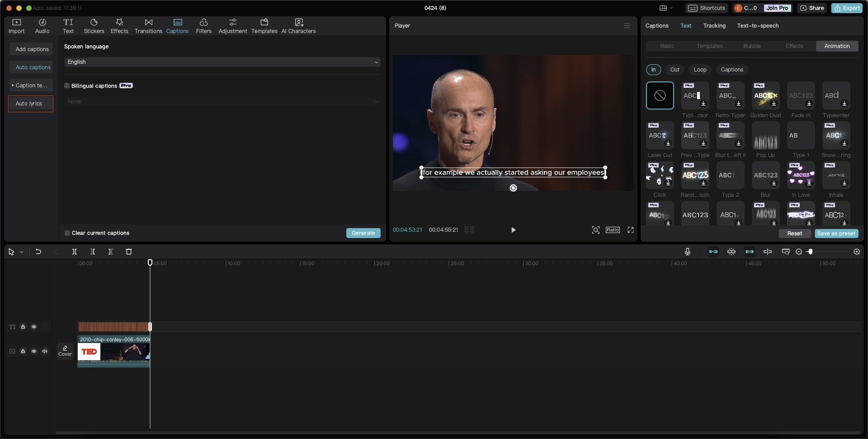Open the Shortcuts panel
This screenshot has height=439, width=868.
pos(707,8)
